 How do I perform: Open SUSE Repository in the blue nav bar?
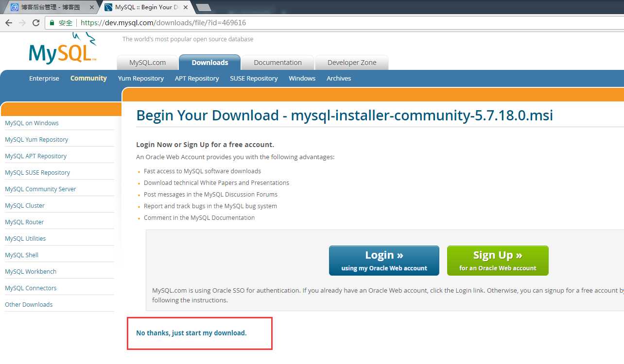pos(254,78)
